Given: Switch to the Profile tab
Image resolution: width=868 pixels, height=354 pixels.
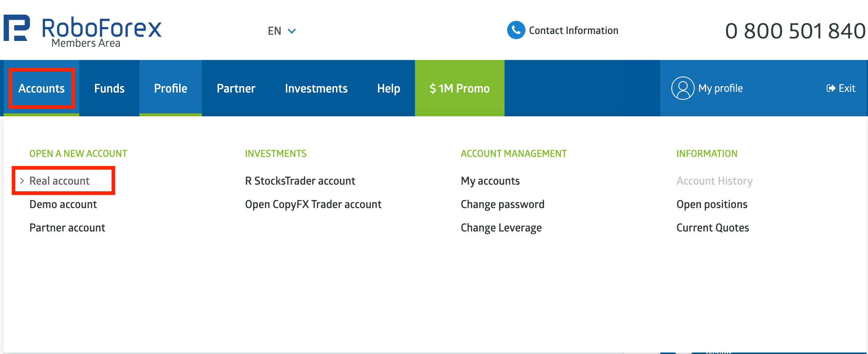Looking at the screenshot, I should click(x=170, y=88).
